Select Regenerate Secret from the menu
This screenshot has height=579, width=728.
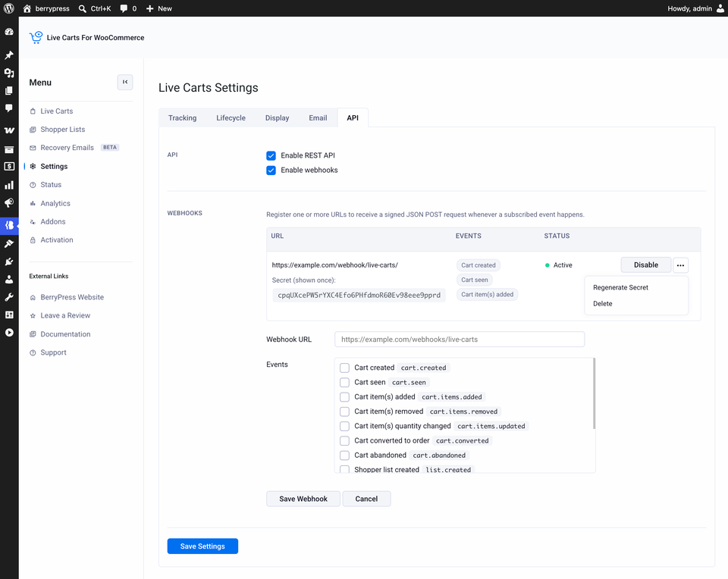[x=620, y=287]
